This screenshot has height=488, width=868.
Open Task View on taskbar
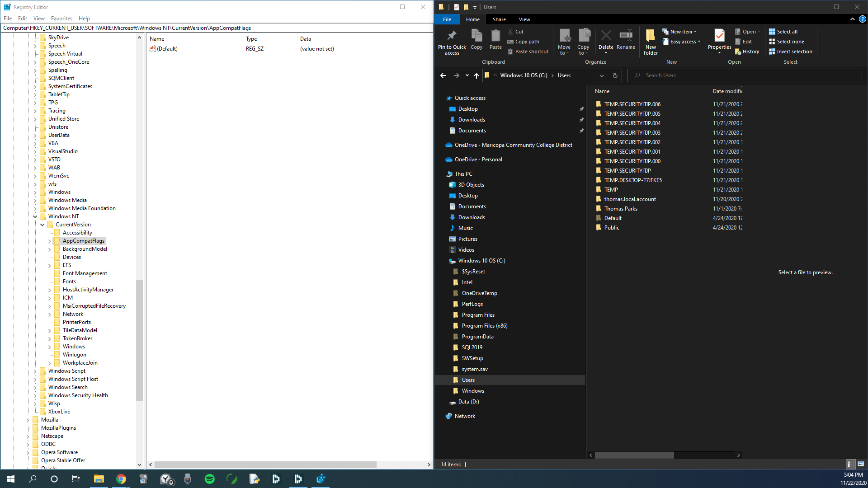pyautogui.click(x=76, y=479)
